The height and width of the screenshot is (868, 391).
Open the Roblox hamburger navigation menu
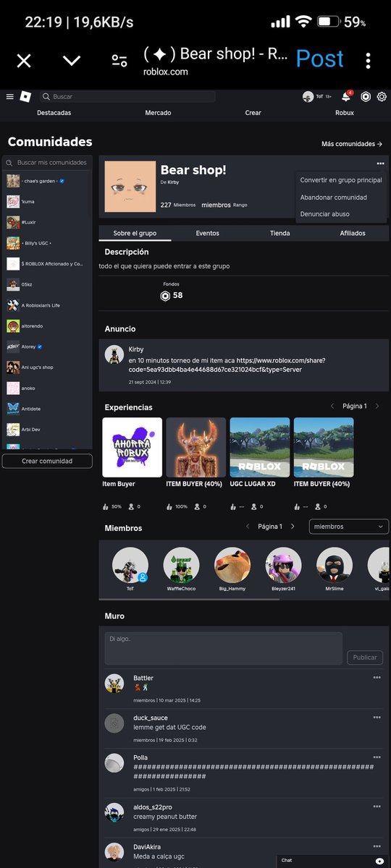10,96
